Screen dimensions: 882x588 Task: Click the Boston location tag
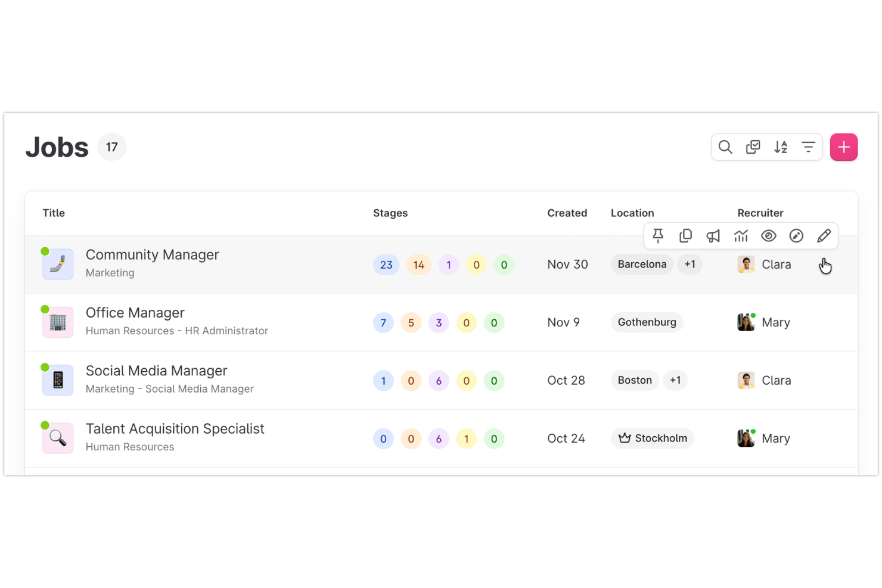coord(635,380)
